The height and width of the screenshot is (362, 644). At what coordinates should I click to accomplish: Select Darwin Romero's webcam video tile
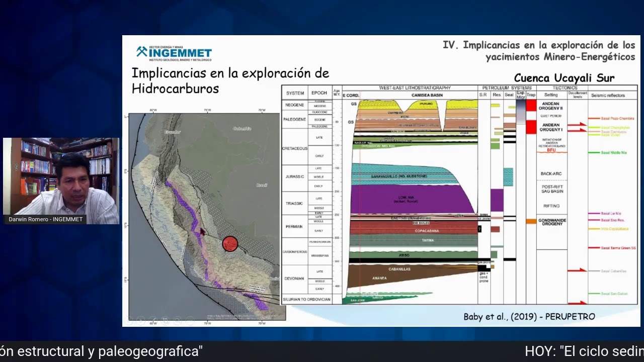click(61, 180)
